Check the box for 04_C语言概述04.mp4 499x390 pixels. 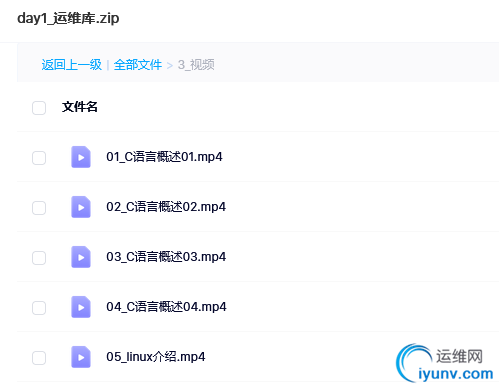pos(39,308)
